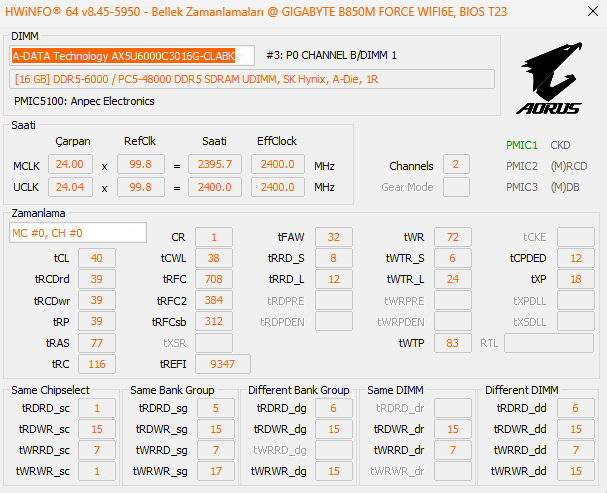The height and width of the screenshot is (493, 607).
Task: Click the tRFC value 708
Action: (214, 279)
